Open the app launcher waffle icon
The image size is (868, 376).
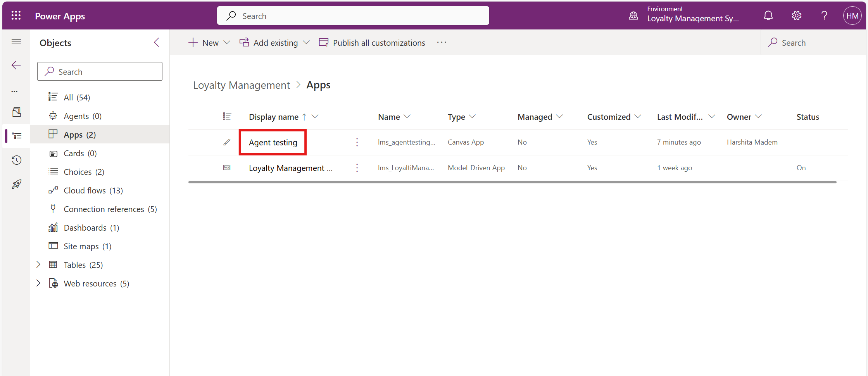point(16,16)
